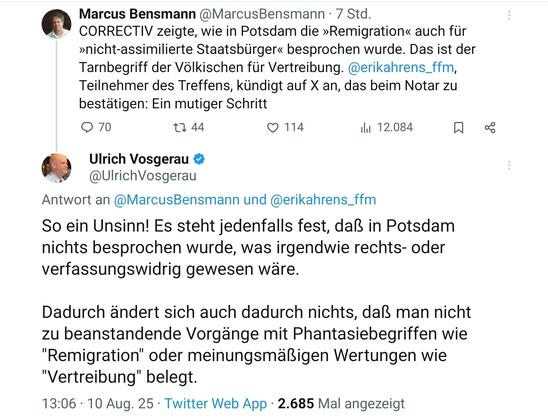Image resolution: width=548 pixels, height=420 pixels.
Task: Open @erikahrens_ffm in the reply header
Action: tap(323, 200)
